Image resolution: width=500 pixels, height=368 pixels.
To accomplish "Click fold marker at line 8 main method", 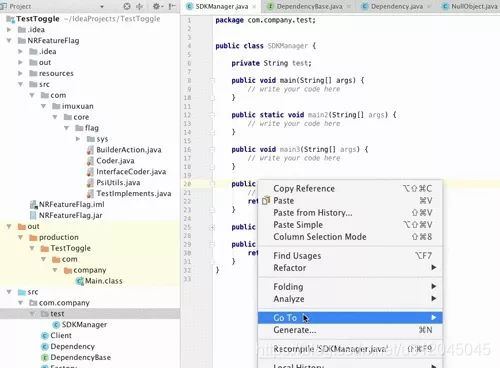I will pos(212,80).
